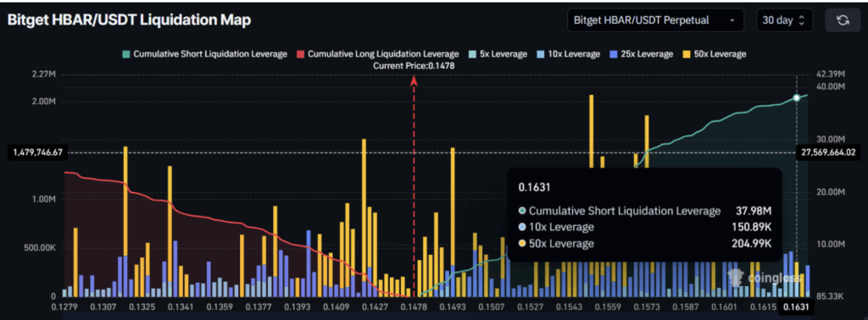Click the 10x Leverage legend swatch
Image resolution: width=868 pixels, height=320 pixels.
click(540, 54)
